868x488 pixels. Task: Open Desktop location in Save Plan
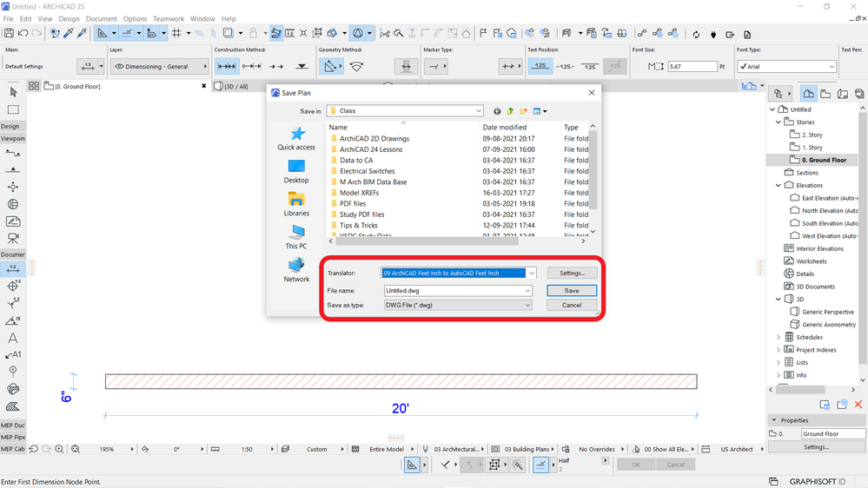(296, 172)
